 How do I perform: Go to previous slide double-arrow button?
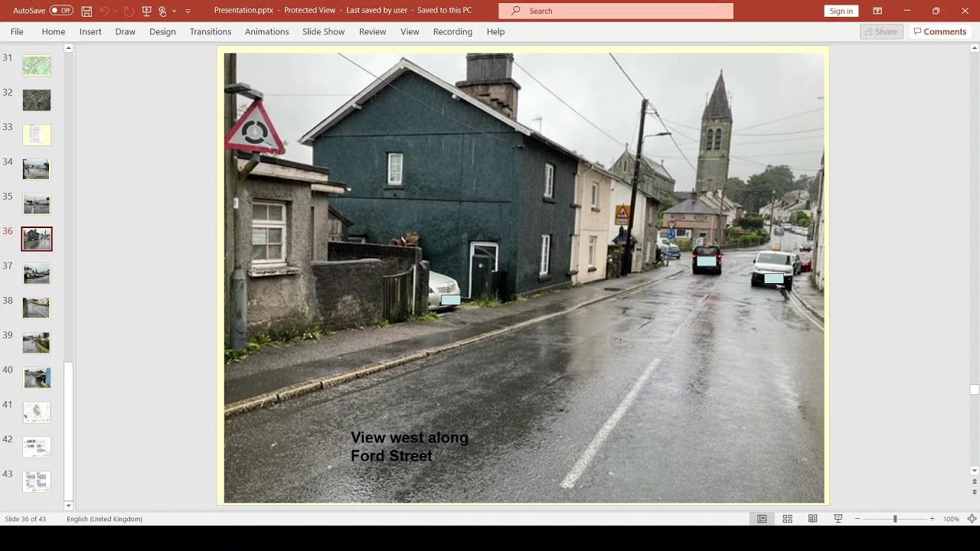(975, 482)
